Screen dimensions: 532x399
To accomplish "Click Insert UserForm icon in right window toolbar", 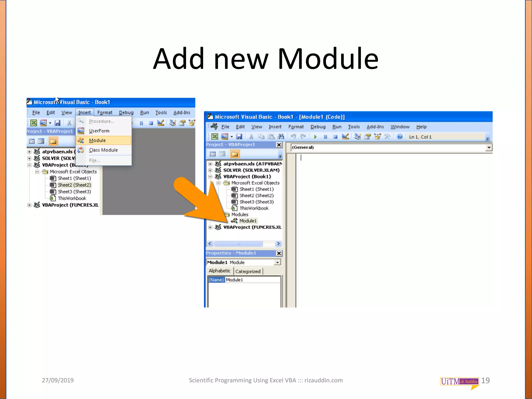I will click(224, 137).
